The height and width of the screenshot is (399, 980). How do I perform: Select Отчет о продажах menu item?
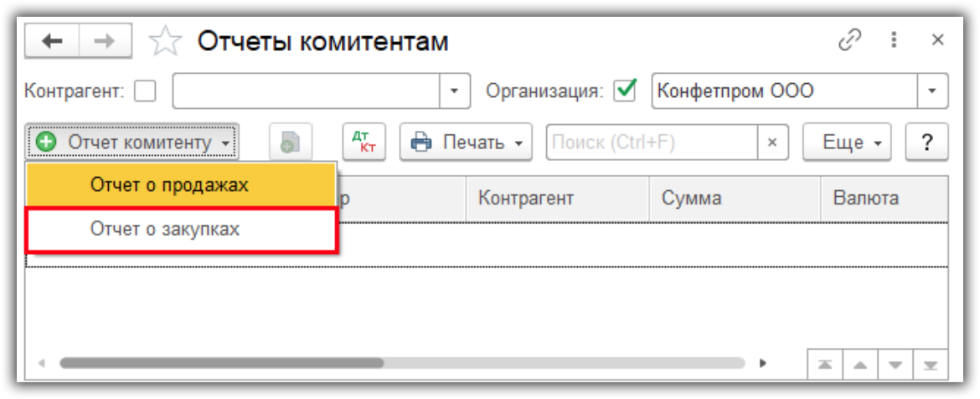(x=181, y=185)
